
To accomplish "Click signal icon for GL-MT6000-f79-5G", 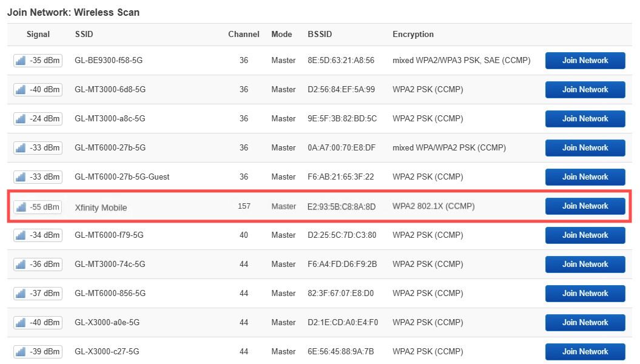I will (21, 235).
